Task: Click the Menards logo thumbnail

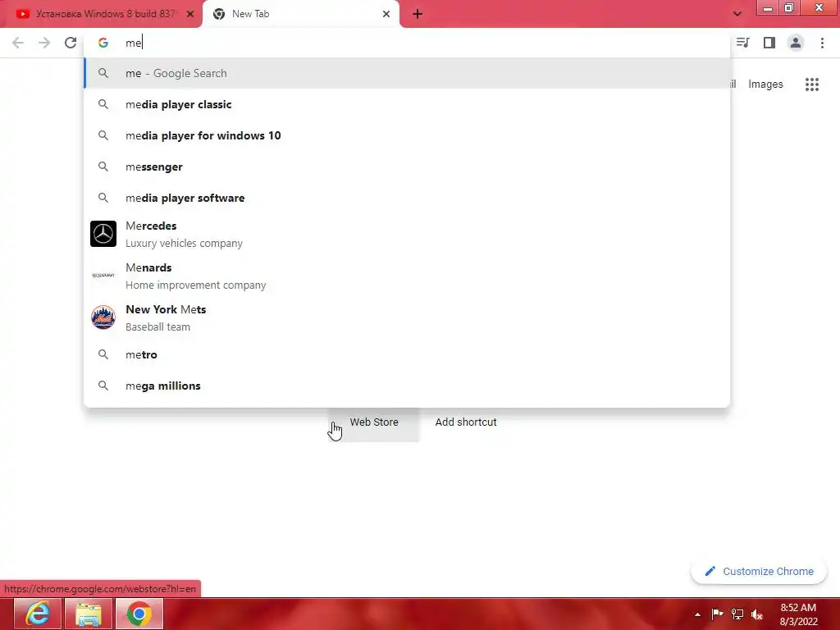Action: pos(103,276)
